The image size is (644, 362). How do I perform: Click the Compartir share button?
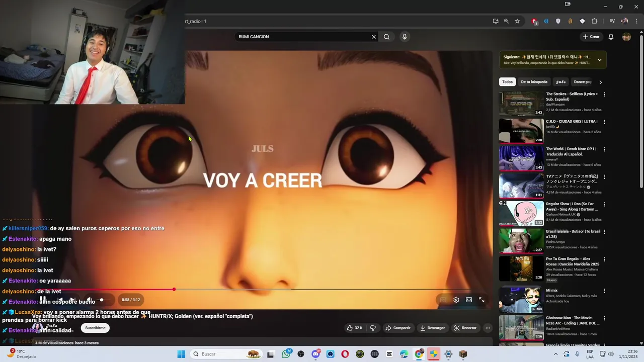click(398, 328)
